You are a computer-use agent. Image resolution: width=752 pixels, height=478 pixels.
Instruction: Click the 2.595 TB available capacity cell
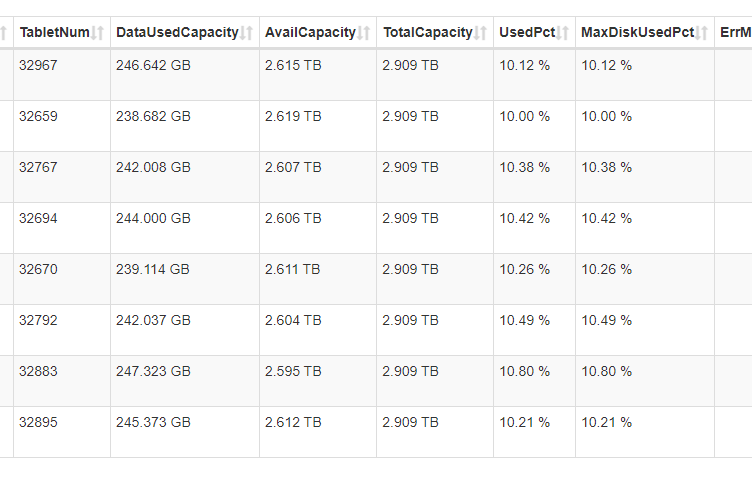click(x=293, y=372)
